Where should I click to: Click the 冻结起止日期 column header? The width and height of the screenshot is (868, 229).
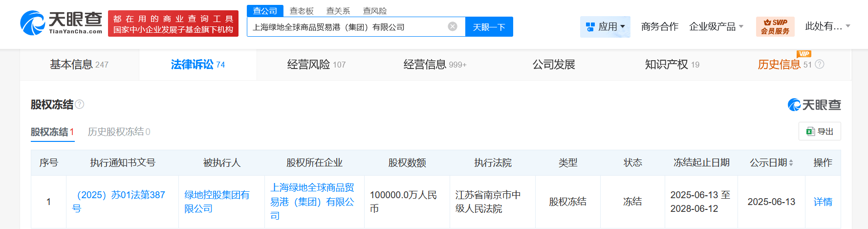[701, 162]
